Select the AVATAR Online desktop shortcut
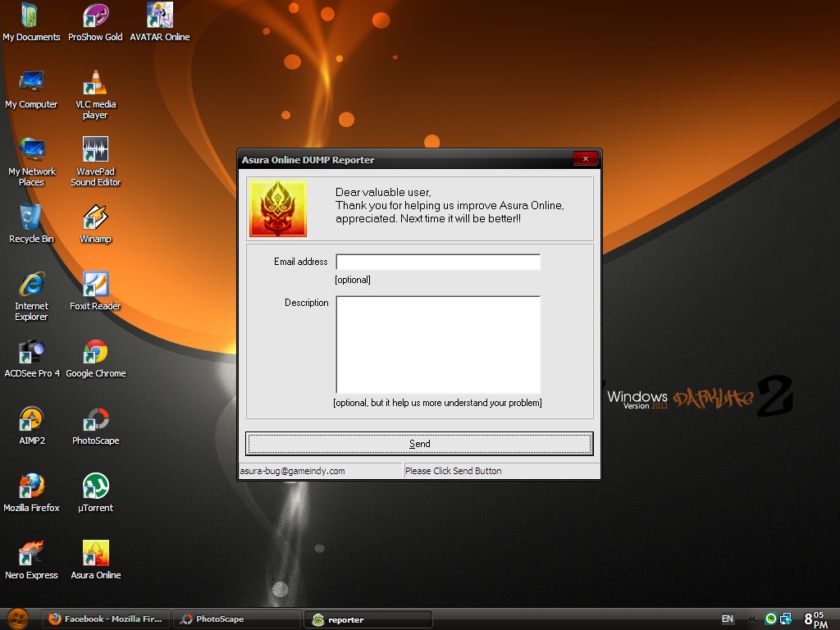 tap(160, 22)
